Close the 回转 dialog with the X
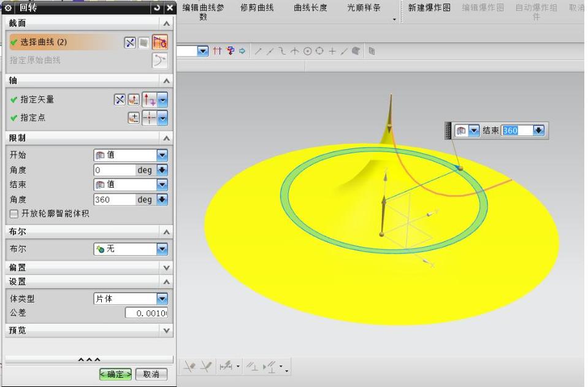The width and height of the screenshot is (588, 387). (170, 7)
